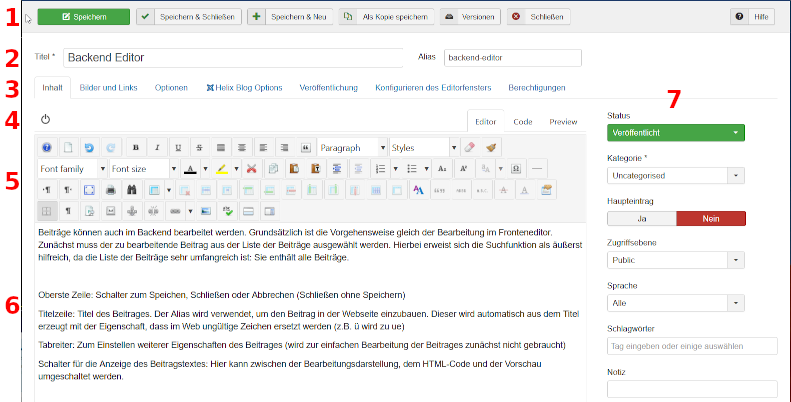
Task: Insert special character with Omega icon
Action: [516, 169]
